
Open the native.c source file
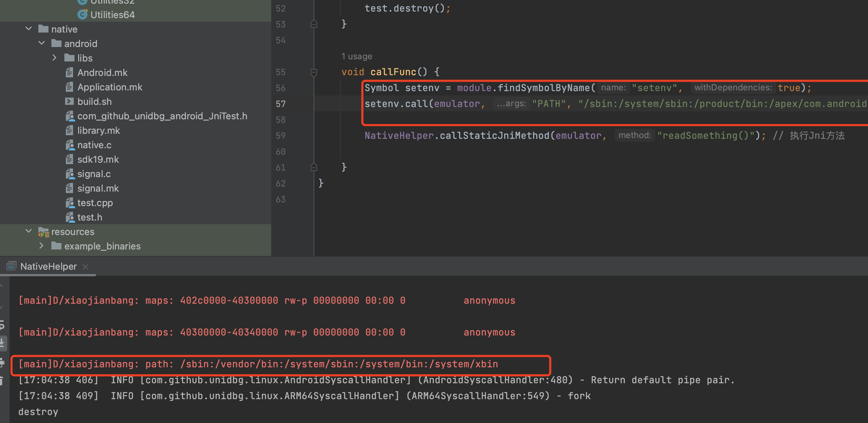pyautogui.click(x=94, y=145)
